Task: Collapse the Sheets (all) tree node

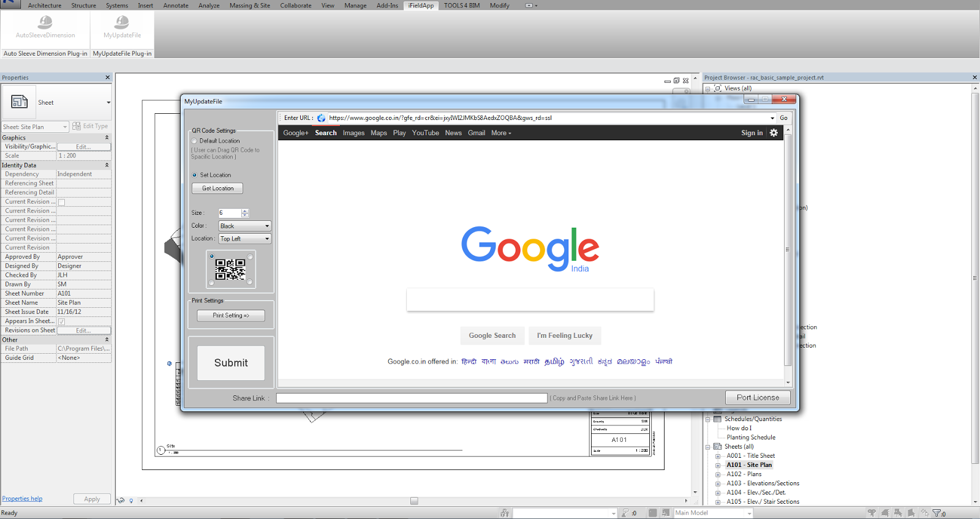Action: [707, 447]
